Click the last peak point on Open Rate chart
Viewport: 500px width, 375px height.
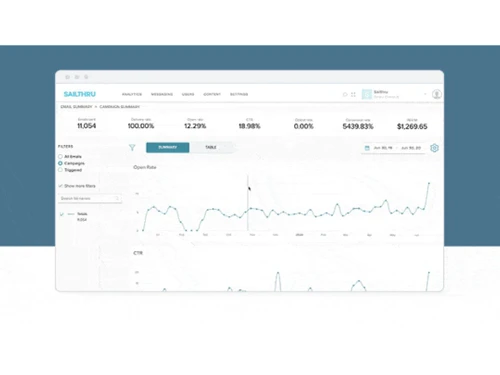tap(429, 183)
